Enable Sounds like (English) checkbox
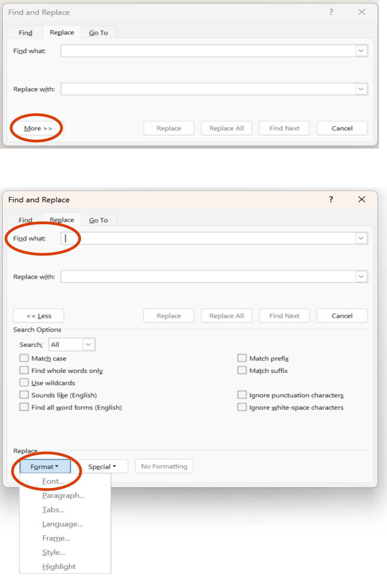The width and height of the screenshot is (387, 588). pyautogui.click(x=24, y=395)
